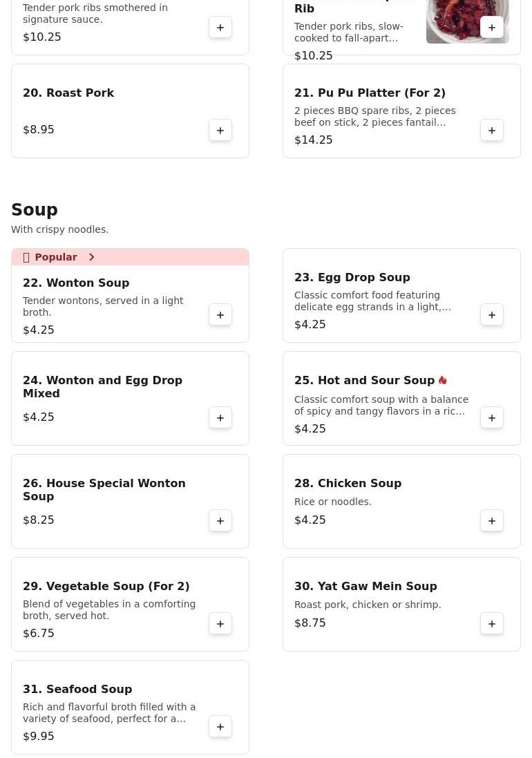
Task: Add Wonton Soup with plus icon
Action: pyautogui.click(x=220, y=315)
